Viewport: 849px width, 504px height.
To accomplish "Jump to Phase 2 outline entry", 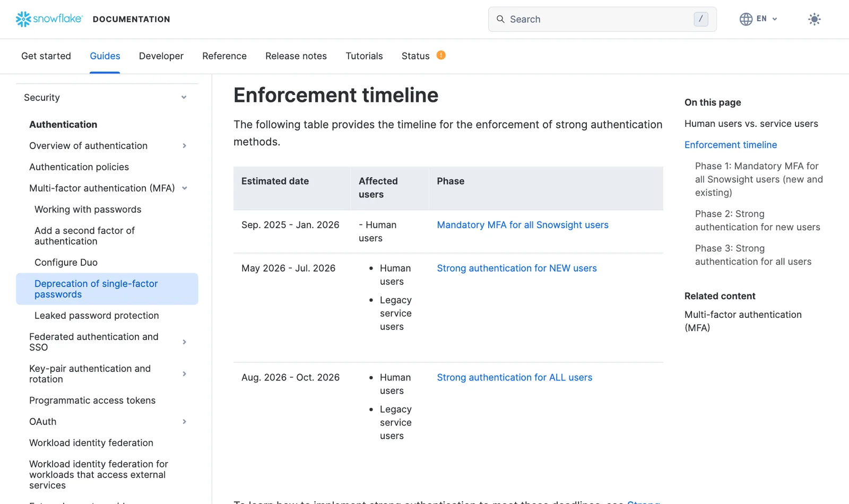I will pyautogui.click(x=758, y=221).
